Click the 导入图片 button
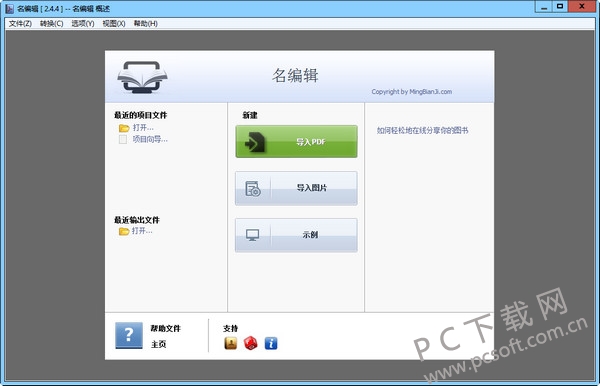The image size is (600, 386). tap(296, 188)
